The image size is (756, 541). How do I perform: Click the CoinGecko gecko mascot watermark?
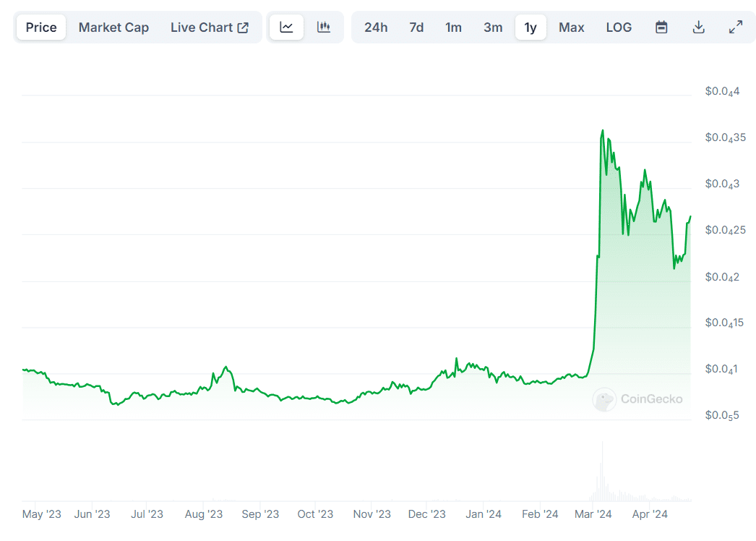tap(605, 399)
